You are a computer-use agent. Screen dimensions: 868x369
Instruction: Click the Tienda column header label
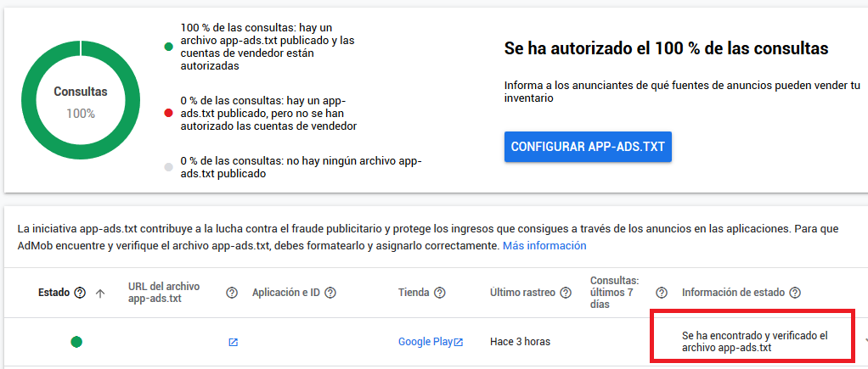pos(414,294)
